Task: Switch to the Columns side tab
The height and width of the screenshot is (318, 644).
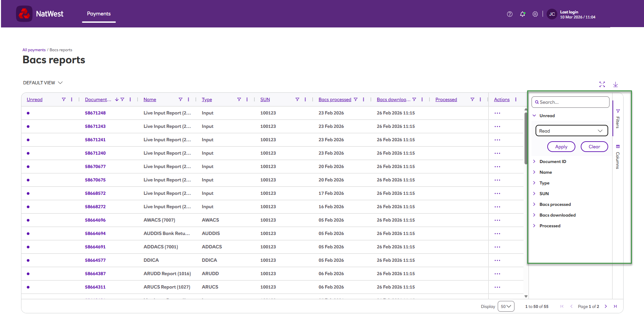Action: (618, 157)
